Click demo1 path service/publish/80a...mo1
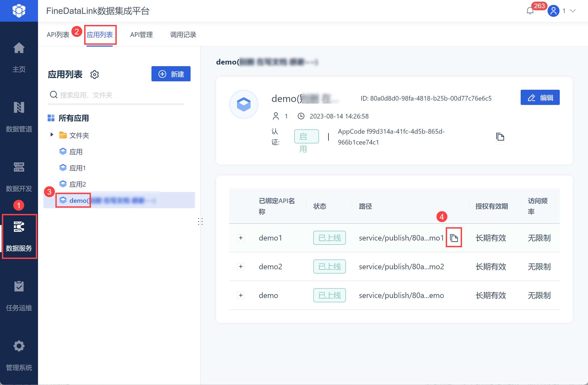588x385 pixels. 402,238
